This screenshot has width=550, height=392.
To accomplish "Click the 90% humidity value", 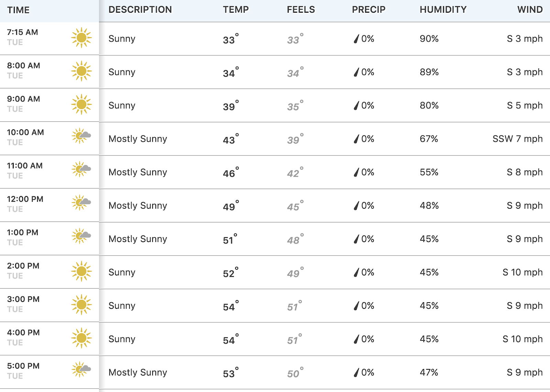I will click(429, 39).
